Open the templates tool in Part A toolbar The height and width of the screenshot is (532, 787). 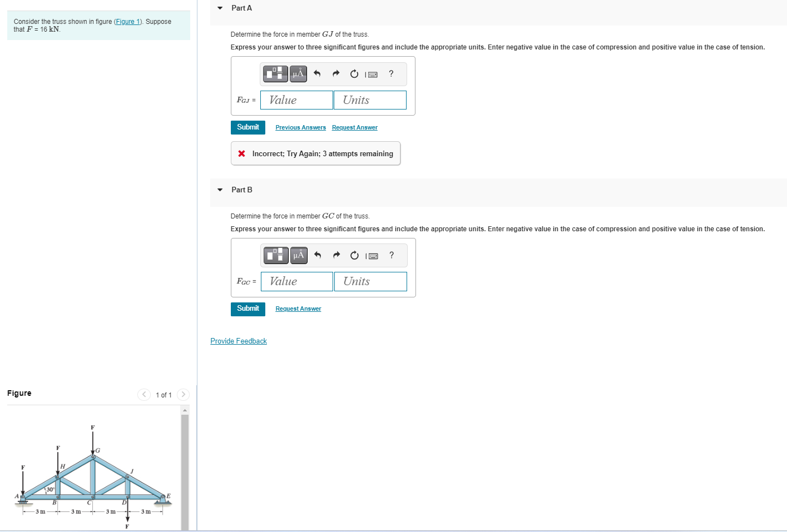[x=275, y=73]
